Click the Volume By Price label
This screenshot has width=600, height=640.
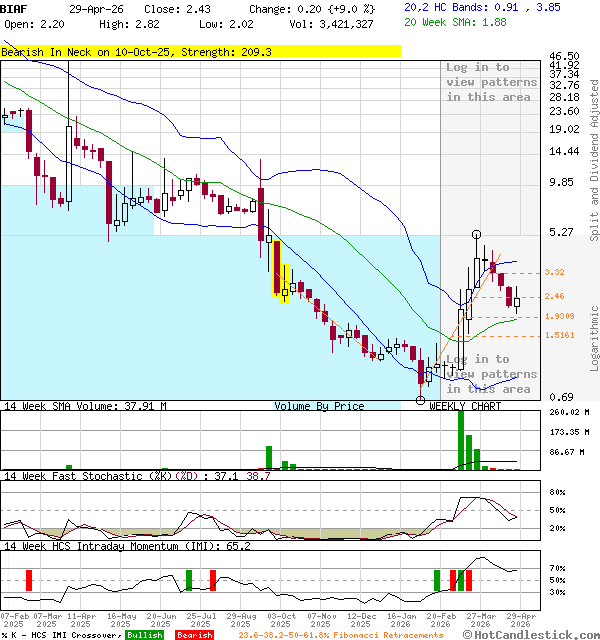pyautogui.click(x=319, y=406)
